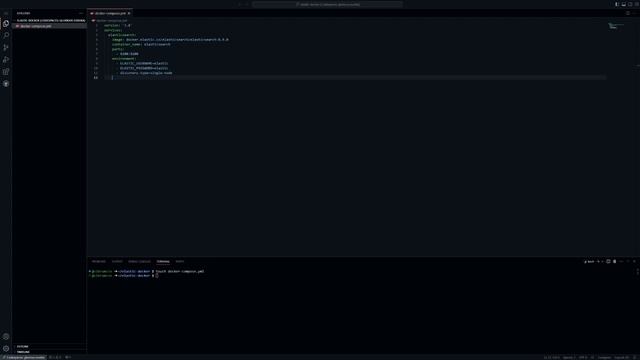Close the terminal panel
The image size is (640, 360).
[634, 262]
